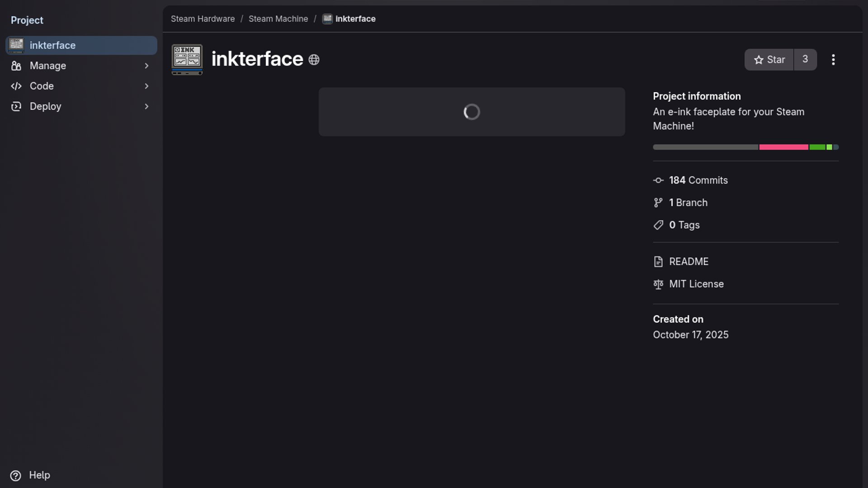
Task: Click the Deploy icon in sidebar
Action: click(x=16, y=106)
